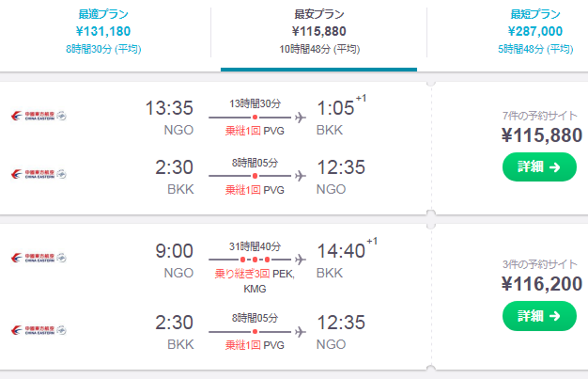Open 詳細 for the ¥115,880 itinerary
Image resolution: width=588 pixels, height=379 pixels.
[539, 166]
